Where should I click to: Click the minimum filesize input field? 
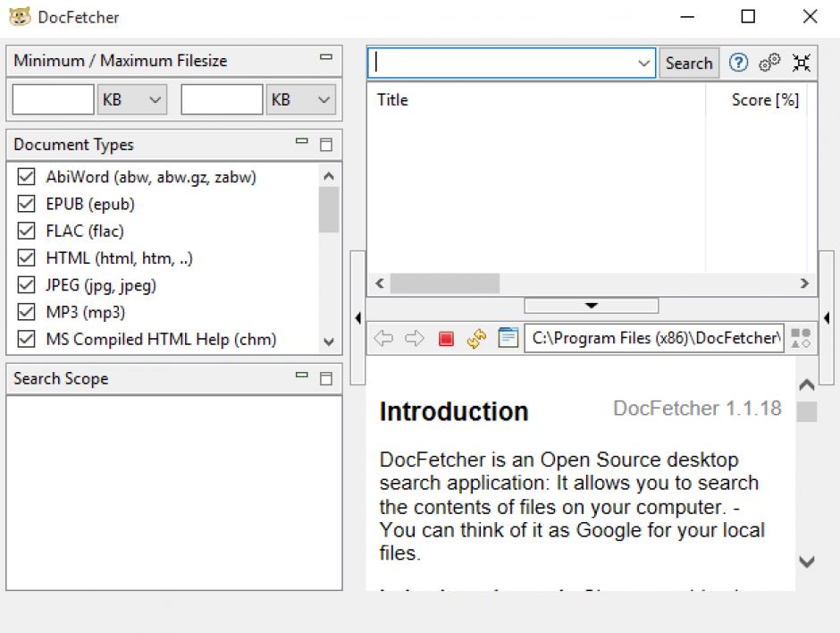coord(53,100)
